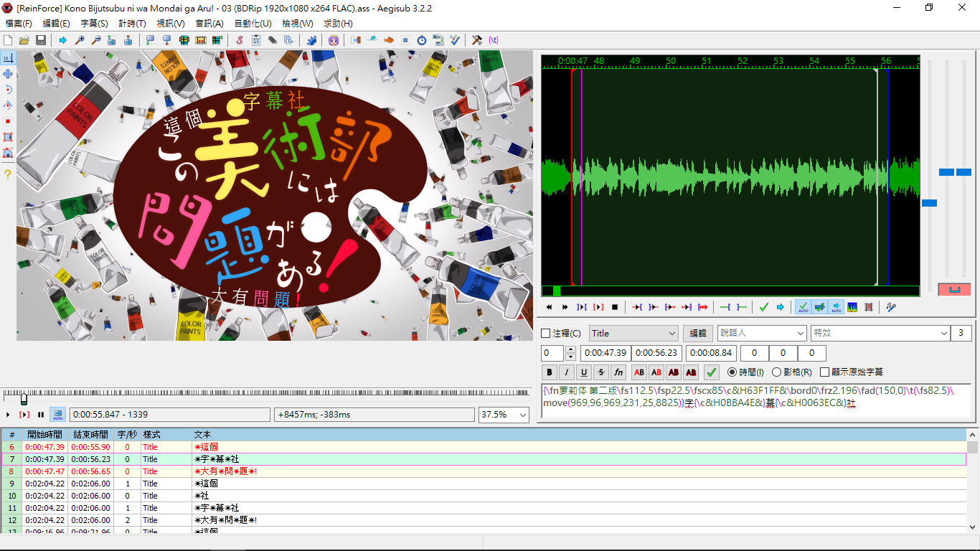Viewport: 980px width, 551px height.
Task: Zoom in video with magnifier plus icon
Action: pyautogui.click(x=80, y=40)
